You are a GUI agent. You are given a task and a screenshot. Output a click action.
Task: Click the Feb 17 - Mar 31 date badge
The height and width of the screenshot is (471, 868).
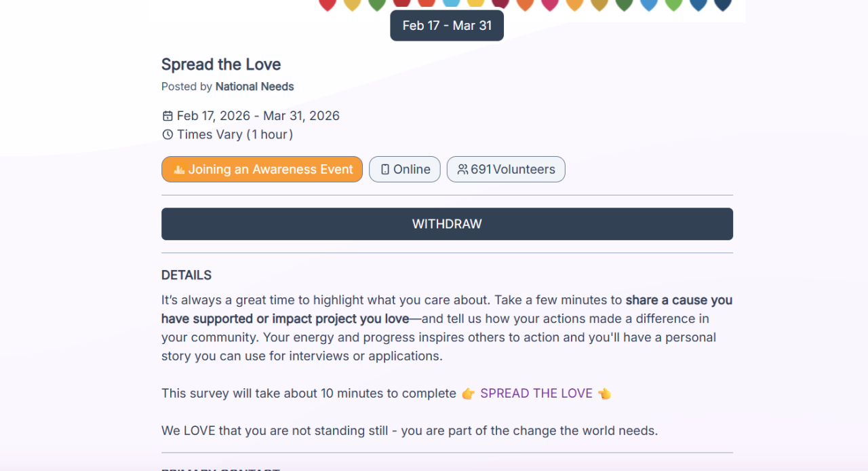point(447,26)
